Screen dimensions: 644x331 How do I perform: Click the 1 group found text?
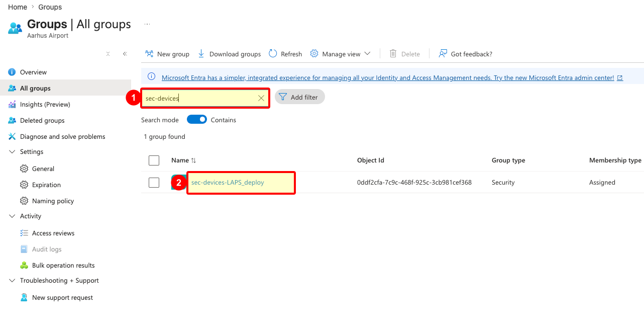coord(164,137)
